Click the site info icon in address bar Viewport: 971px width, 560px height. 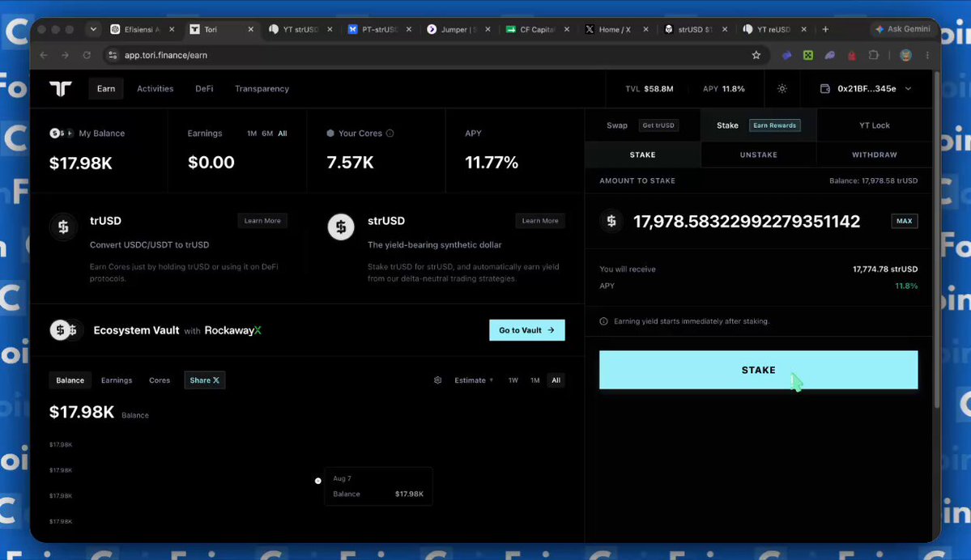(112, 55)
